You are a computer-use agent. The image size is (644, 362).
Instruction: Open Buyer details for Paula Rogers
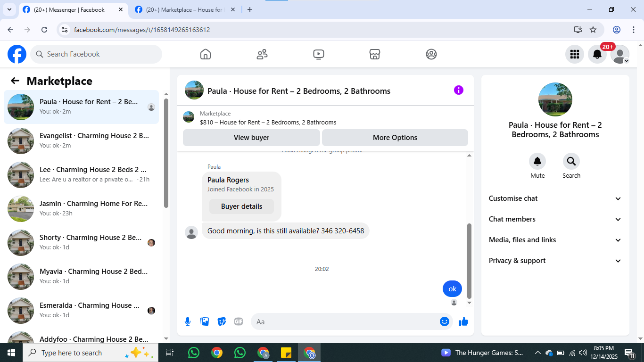pyautogui.click(x=241, y=206)
